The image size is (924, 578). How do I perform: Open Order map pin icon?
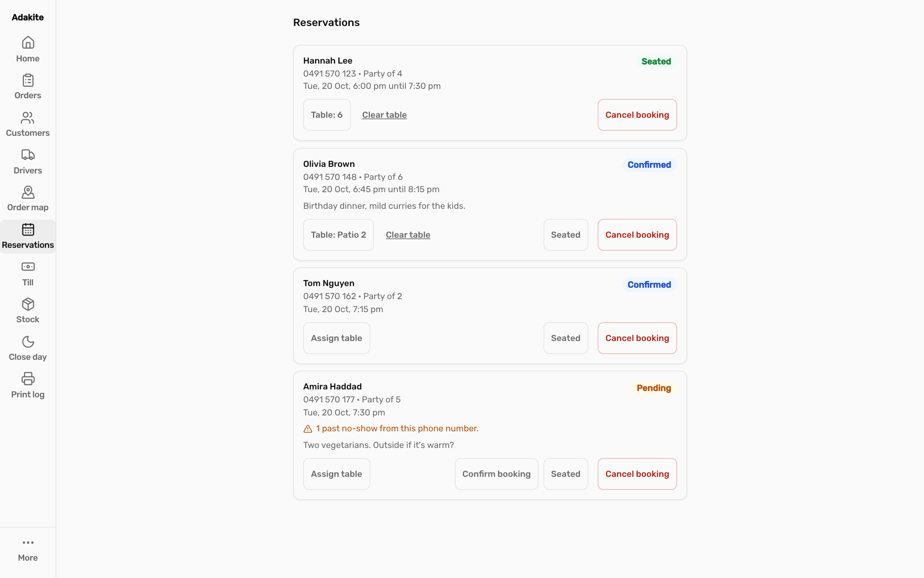pos(28,192)
